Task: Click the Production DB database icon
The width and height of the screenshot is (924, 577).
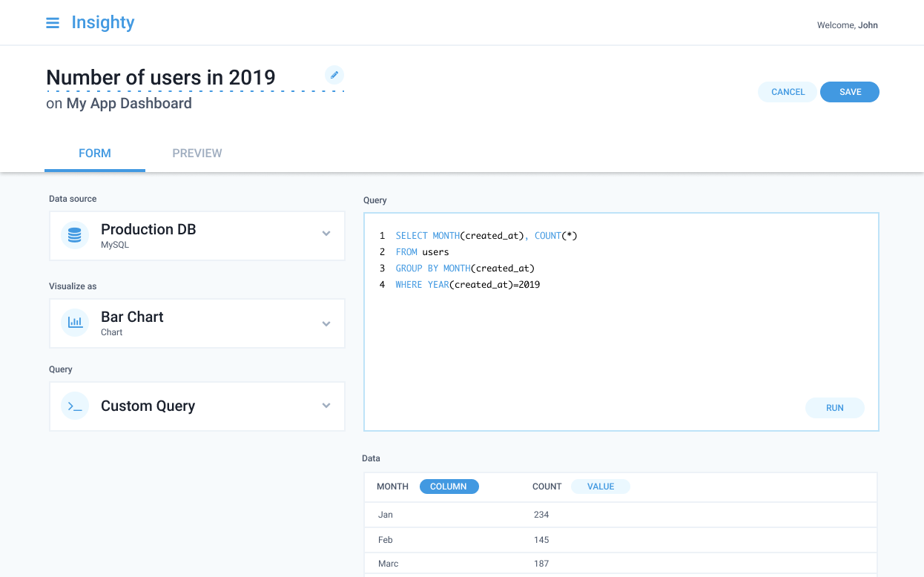Action: (x=74, y=235)
